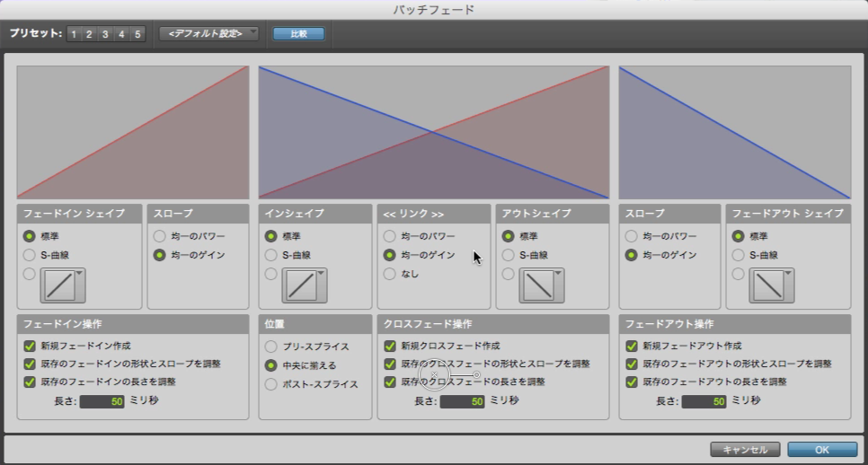
Task: Toggle 新規クロスフェード作成 checkbox
Action: pyautogui.click(x=390, y=346)
